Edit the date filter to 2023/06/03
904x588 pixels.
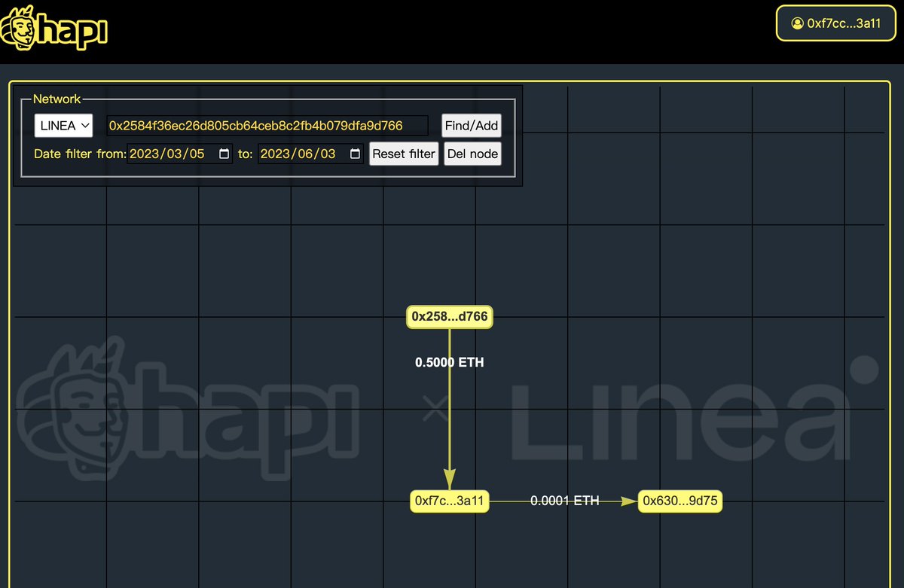(310, 154)
